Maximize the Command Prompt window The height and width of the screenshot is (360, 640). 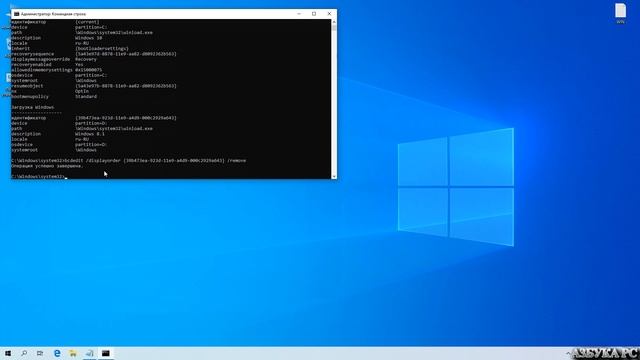(x=314, y=14)
